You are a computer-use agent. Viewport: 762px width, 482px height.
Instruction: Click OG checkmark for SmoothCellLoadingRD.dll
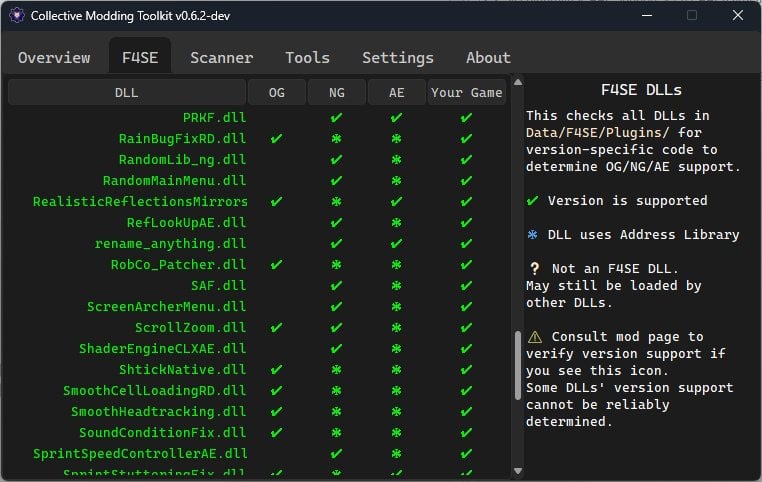click(277, 390)
